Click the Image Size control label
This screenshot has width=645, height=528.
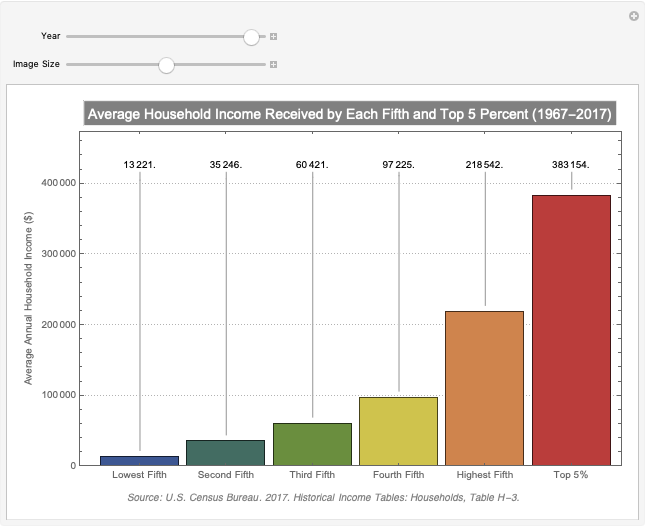pos(36,64)
